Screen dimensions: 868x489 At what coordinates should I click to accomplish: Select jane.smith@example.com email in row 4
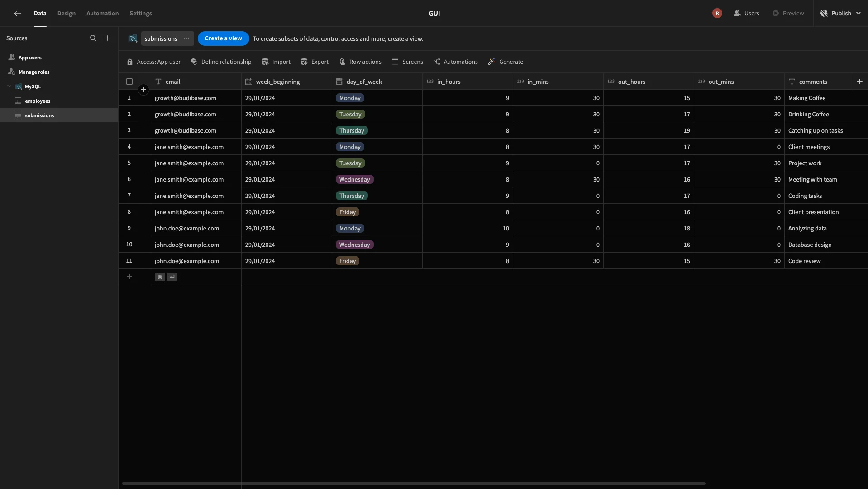coord(196,147)
